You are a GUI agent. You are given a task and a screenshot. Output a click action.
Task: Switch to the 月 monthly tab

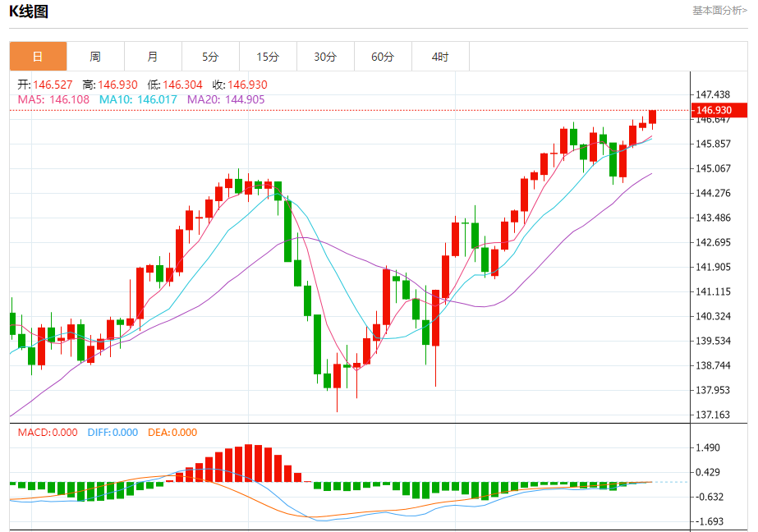pyautogui.click(x=154, y=57)
